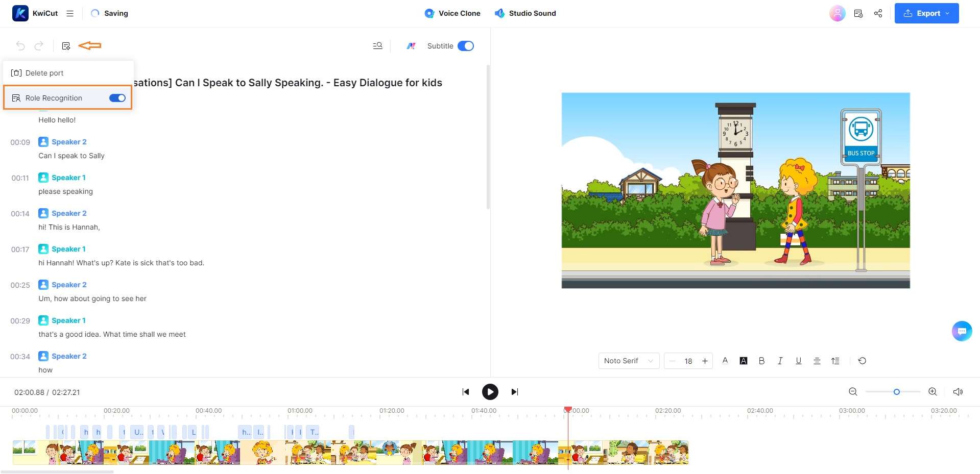980x474 pixels.
Task: Expand the Export dropdown arrow
Action: (x=947, y=13)
